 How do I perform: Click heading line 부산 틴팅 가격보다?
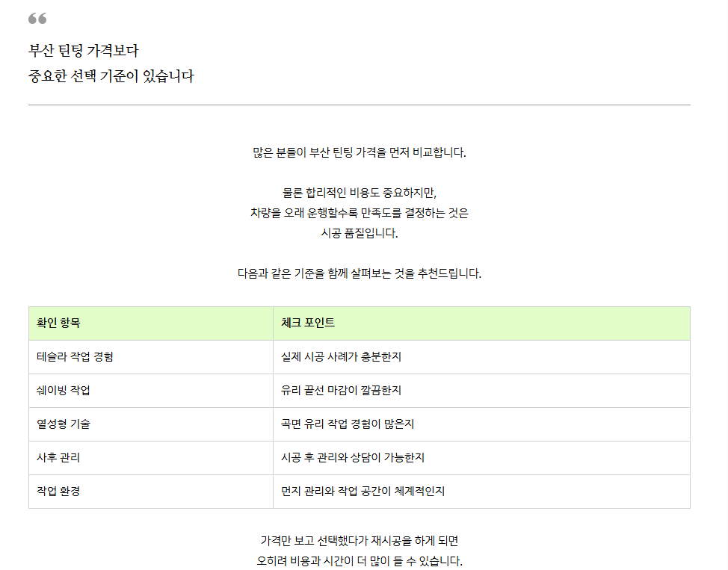point(84,50)
